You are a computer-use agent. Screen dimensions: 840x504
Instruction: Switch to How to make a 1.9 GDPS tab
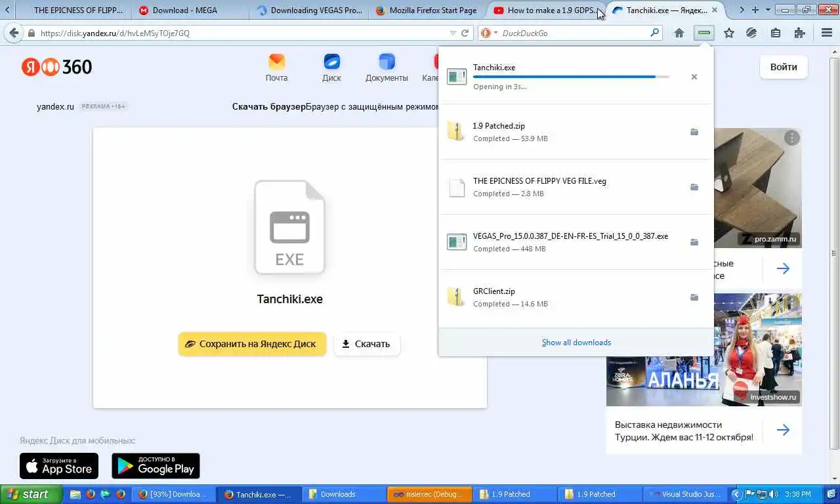click(x=546, y=10)
